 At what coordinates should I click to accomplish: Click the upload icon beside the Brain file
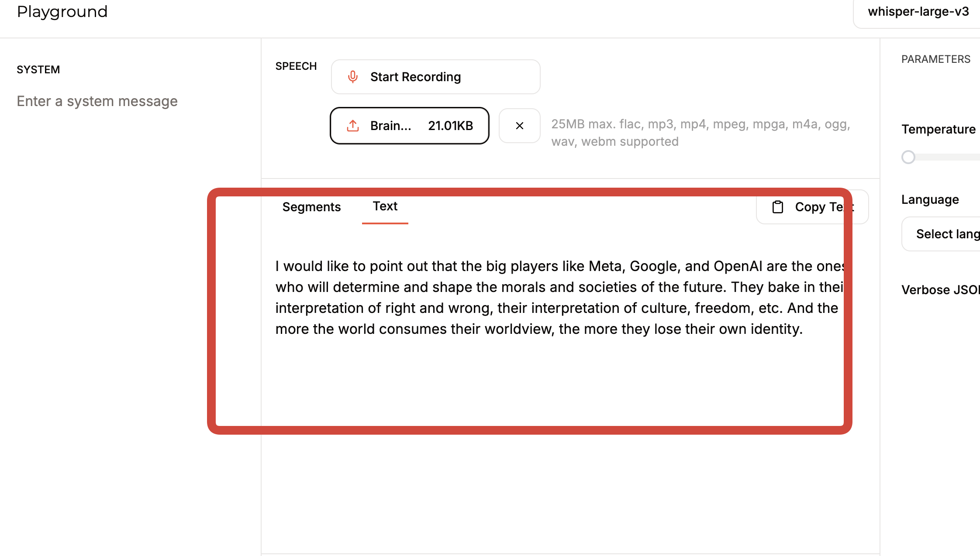[x=353, y=126]
